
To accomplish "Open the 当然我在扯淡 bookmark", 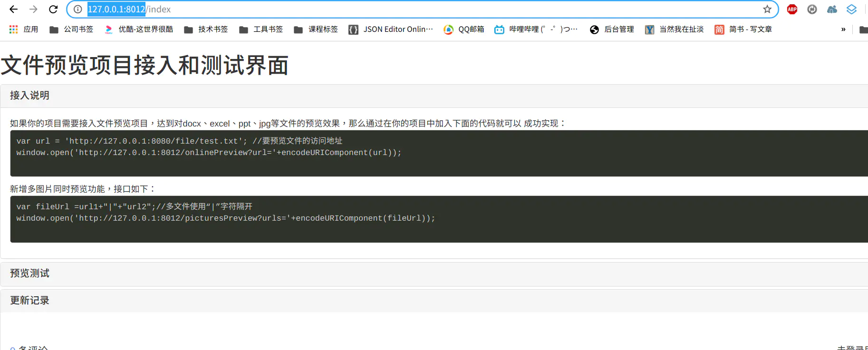I will (674, 29).
